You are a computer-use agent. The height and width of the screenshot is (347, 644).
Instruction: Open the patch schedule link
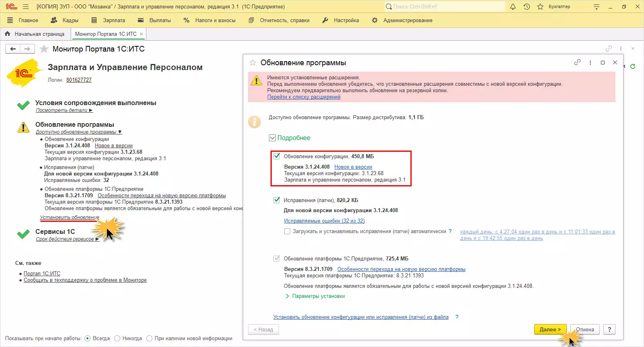click(537, 235)
